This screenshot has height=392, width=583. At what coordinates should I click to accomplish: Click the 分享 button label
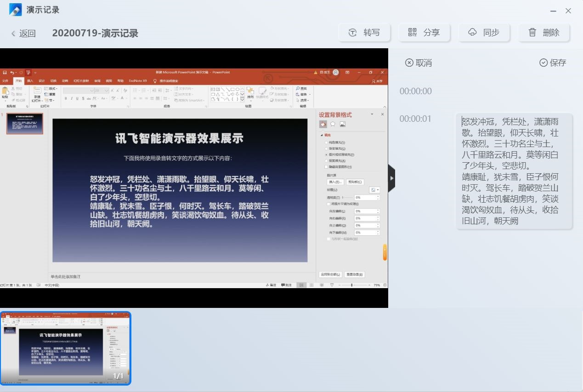431,32
